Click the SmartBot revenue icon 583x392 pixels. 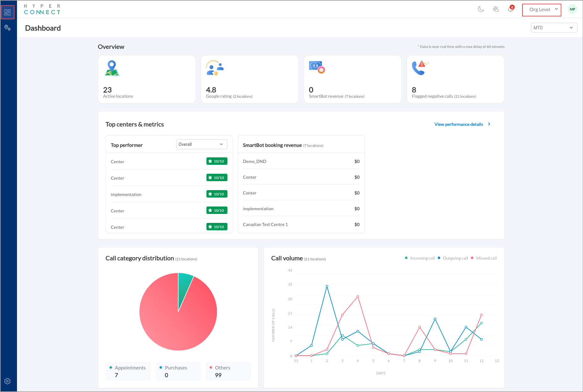click(x=317, y=67)
